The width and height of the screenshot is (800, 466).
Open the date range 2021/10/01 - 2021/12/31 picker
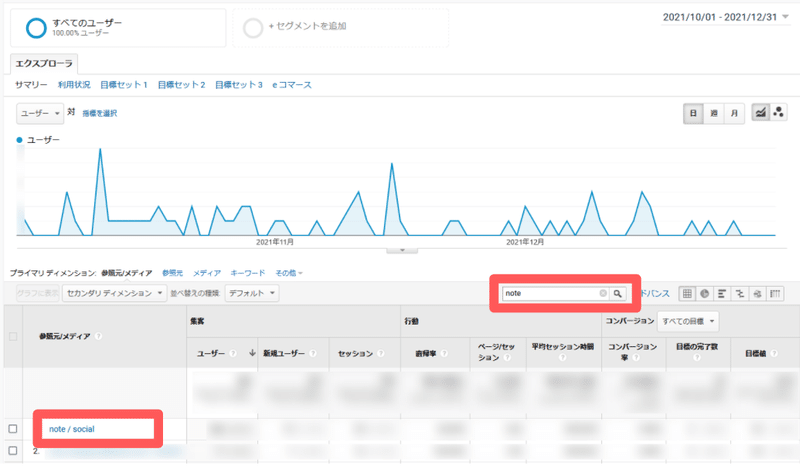pos(726,17)
